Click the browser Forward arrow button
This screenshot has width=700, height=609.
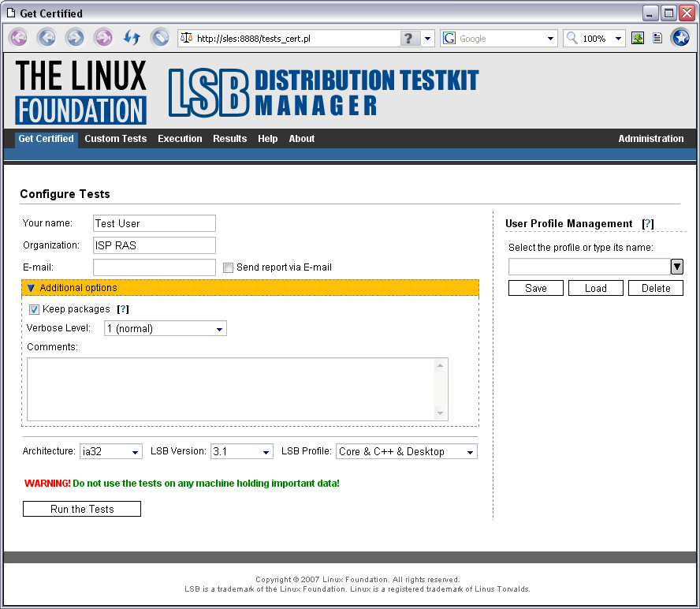click(75, 38)
